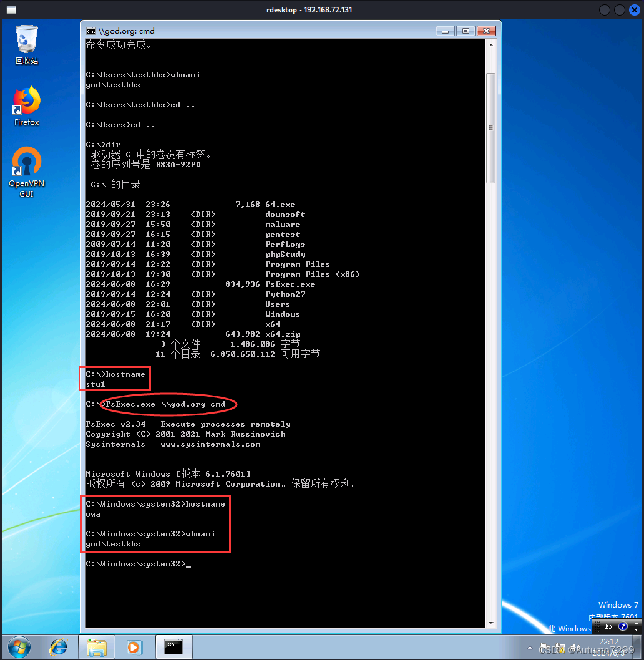Open the Windows 7 Start menu orb
644x660 pixels.
pos(19,647)
